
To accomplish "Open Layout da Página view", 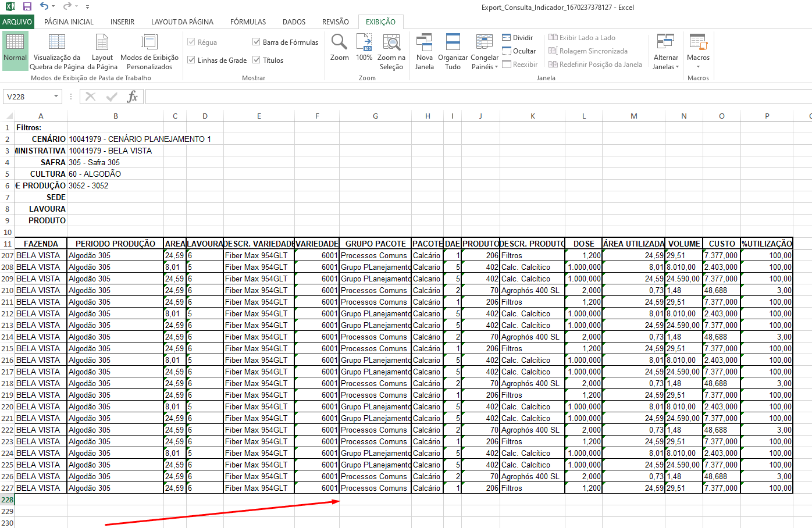I will (x=102, y=51).
